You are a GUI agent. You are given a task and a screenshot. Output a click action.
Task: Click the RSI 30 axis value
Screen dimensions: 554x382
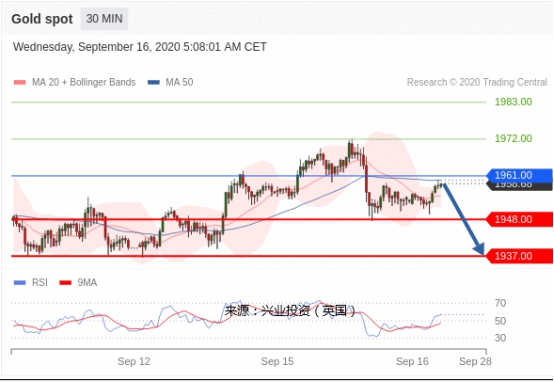(500, 338)
